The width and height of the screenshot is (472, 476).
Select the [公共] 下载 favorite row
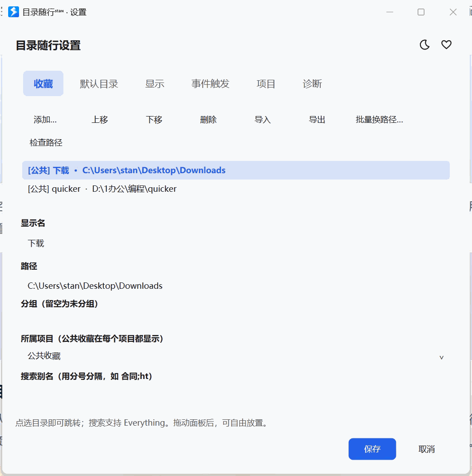tap(236, 170)
